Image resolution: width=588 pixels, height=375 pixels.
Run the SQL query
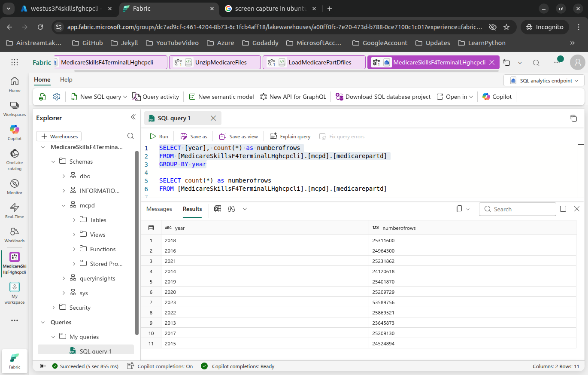tap(159, 136)
